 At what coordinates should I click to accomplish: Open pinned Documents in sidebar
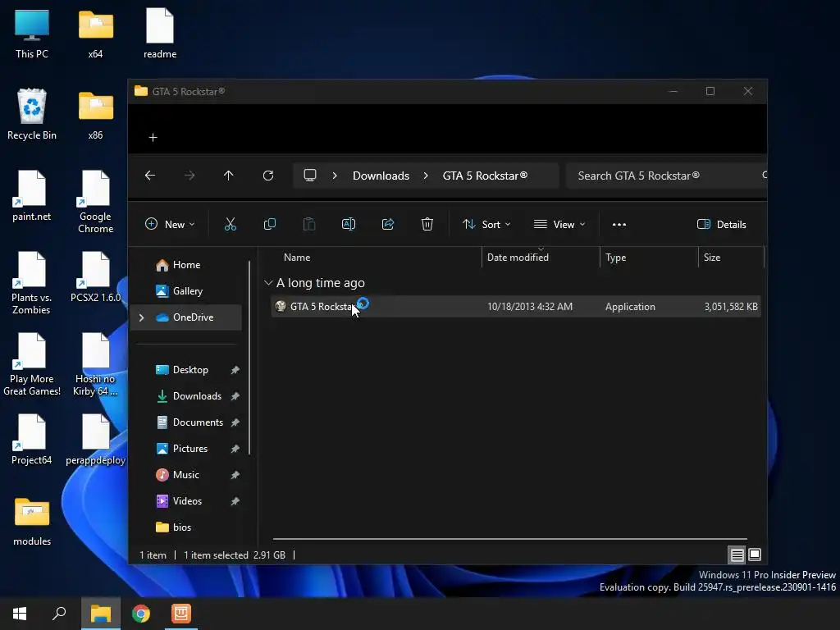click(198, 422)
